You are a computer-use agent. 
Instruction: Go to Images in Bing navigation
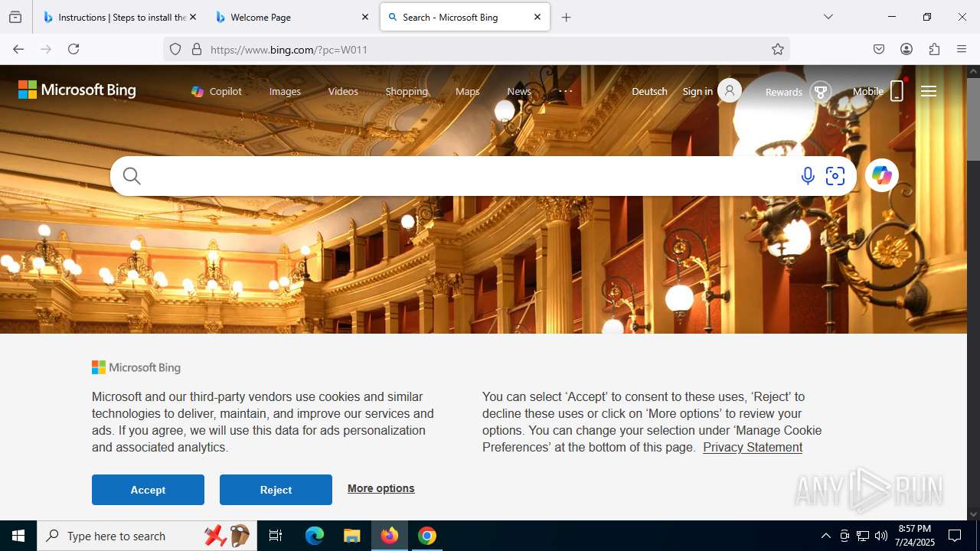click(x=285, y=91)
